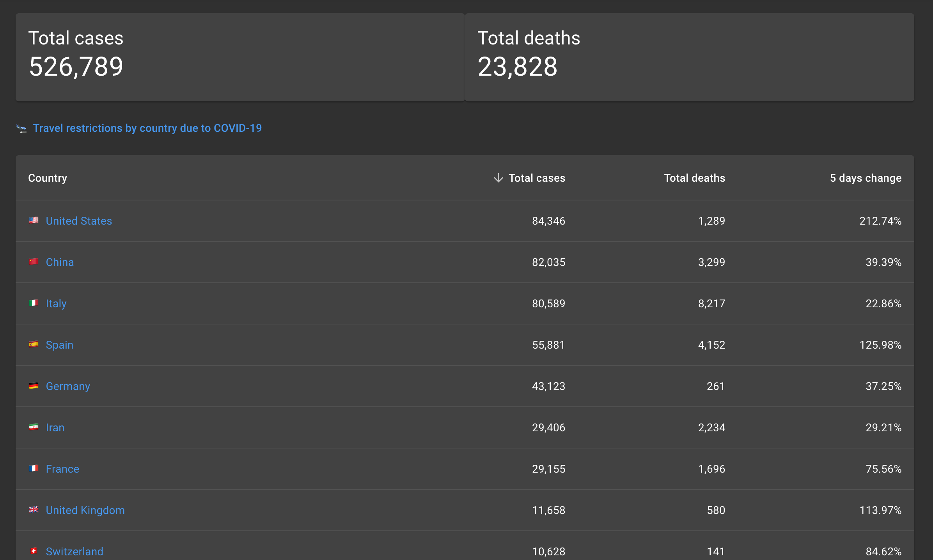Click the Country column header
This screenshot has height=560, width=933.
pos(48,178)
